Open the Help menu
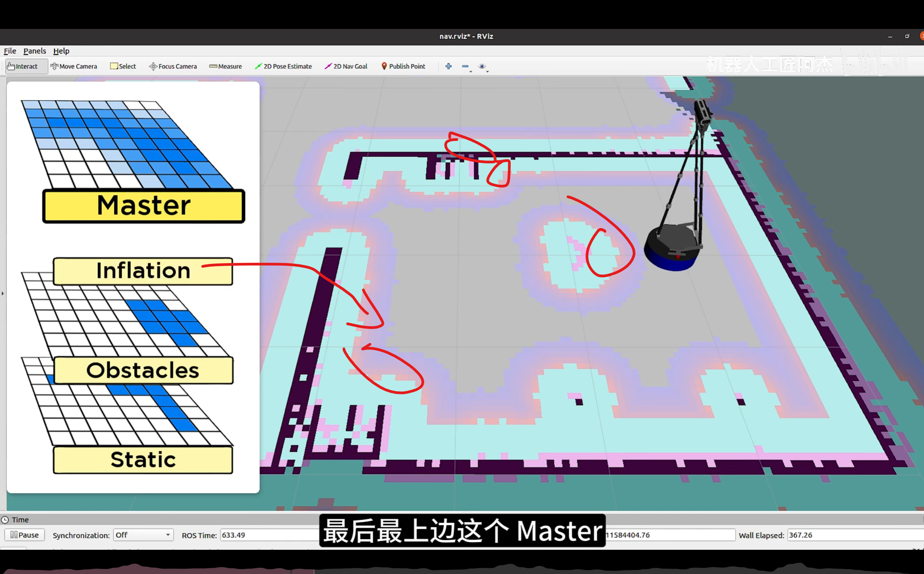The height and width of the screenshot is (574, 924). [61, 51]
